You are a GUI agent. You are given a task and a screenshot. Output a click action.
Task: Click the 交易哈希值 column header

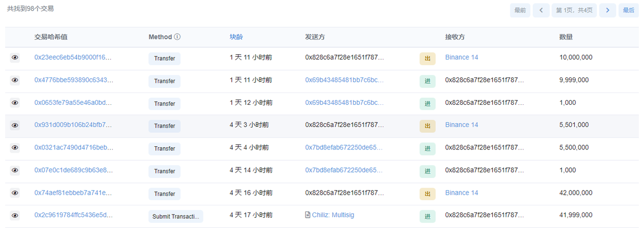click(51, 37)
